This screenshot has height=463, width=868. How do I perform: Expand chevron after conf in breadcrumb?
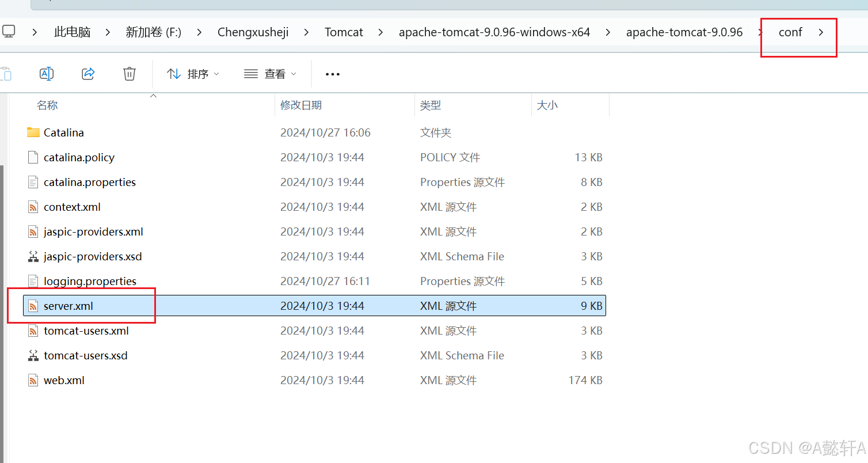[x=821, y=32]
